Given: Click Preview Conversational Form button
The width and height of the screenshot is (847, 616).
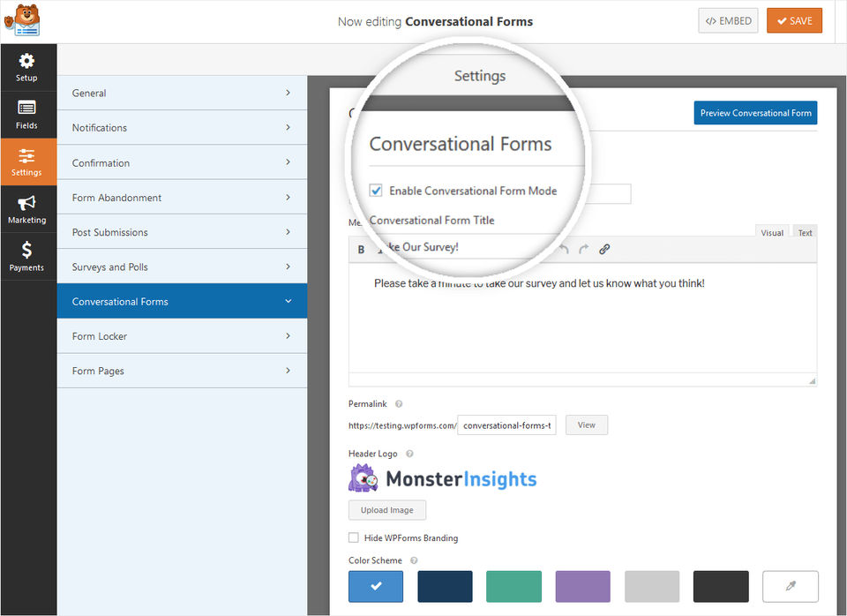Looking at the screenshot, I should point(755,113).
